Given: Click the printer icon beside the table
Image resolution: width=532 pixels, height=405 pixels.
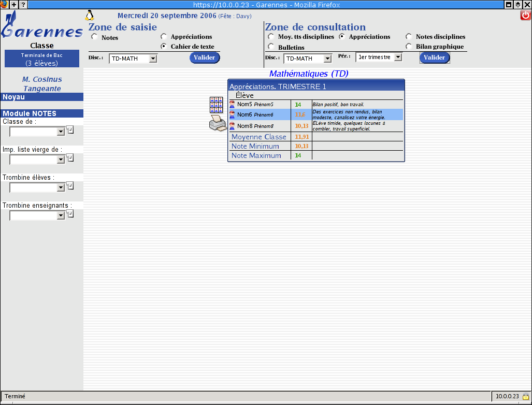Looking at the screenshot, I should tap(217, 124).
